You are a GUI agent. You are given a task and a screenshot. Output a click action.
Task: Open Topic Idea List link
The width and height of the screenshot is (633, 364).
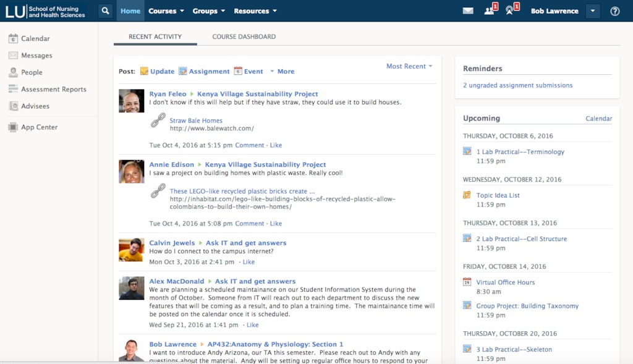pyautogui.click(x=498, y=195)
